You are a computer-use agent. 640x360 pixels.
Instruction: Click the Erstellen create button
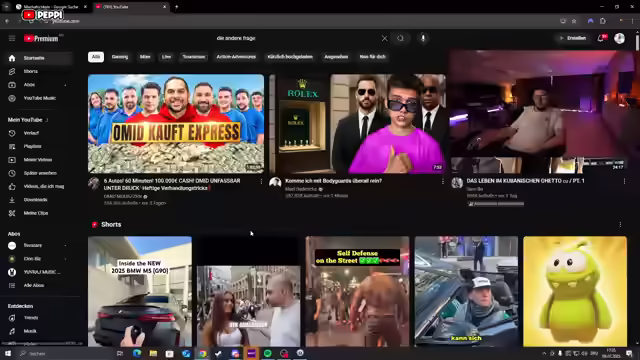[573, 38]
